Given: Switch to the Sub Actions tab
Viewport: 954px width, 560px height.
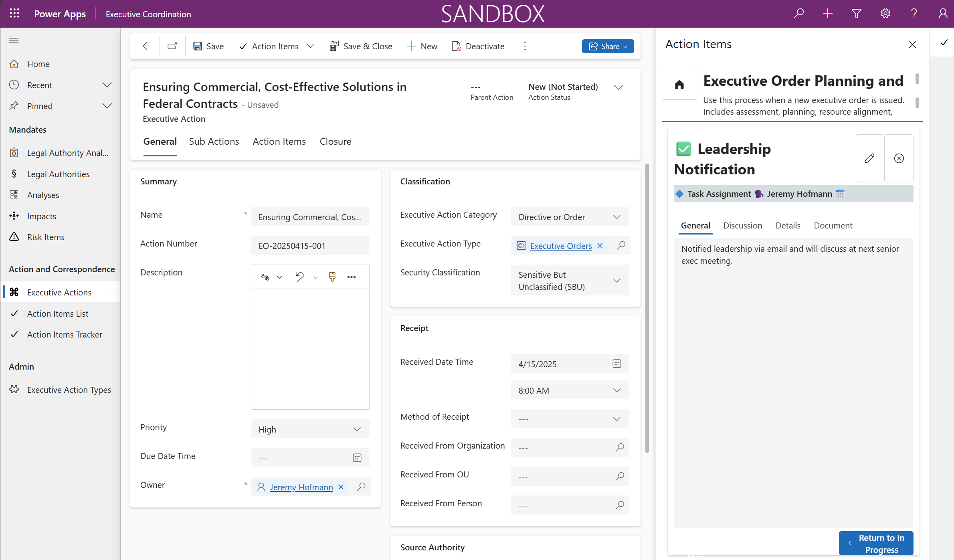Looking at the screenshot, I should (x=214, y=142).
